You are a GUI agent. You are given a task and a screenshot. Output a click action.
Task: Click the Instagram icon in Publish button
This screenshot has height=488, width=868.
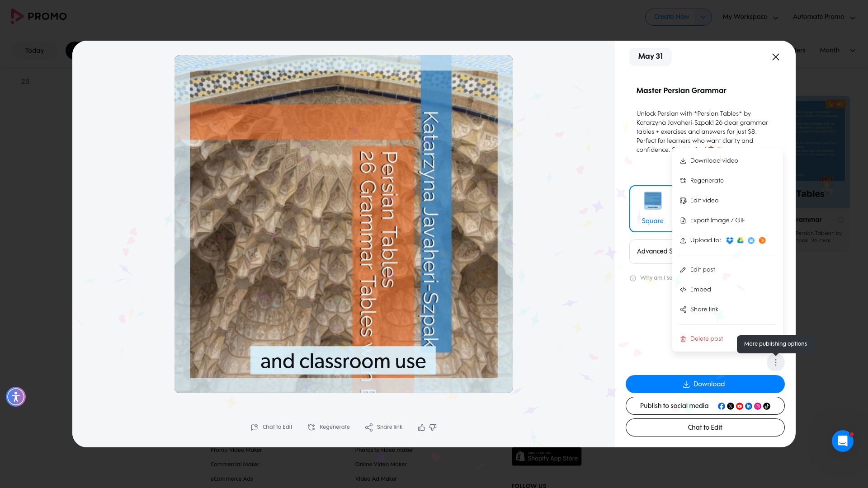point(758,406)
